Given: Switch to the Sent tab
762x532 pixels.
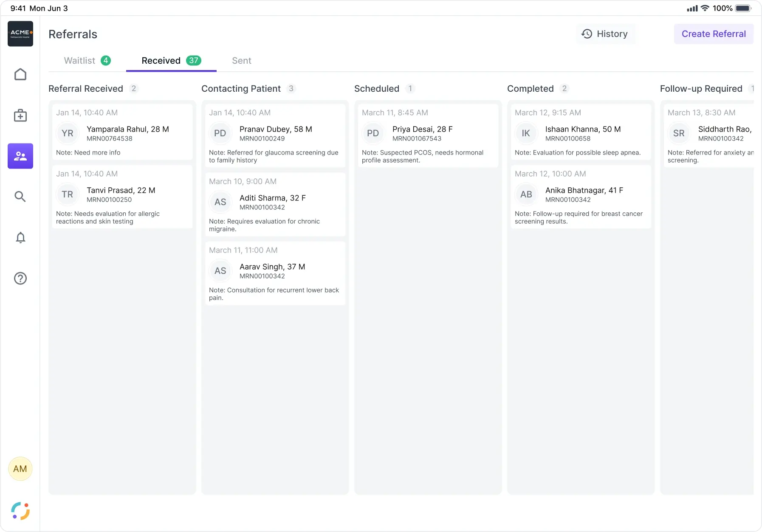Looking at the screenshot, I should click(x=242, y=60).
